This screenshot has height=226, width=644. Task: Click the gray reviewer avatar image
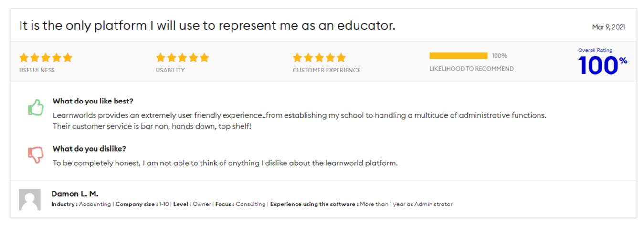click(30, 199)
